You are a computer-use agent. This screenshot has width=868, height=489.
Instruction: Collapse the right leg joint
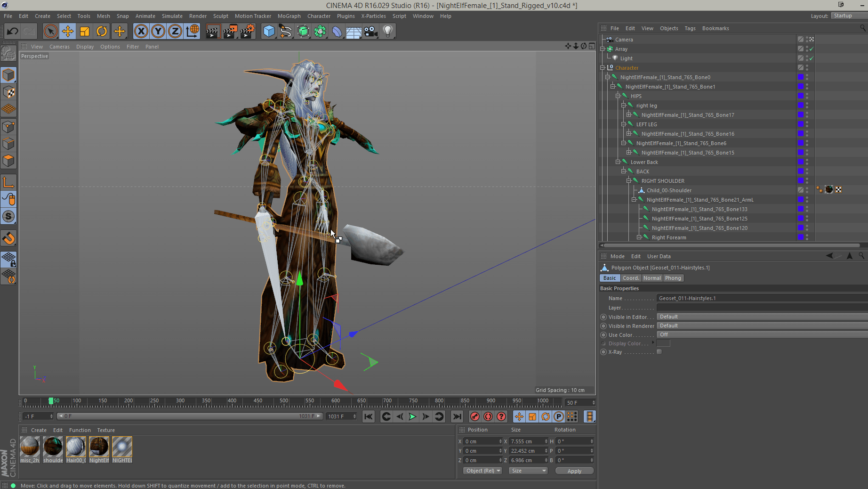tap(623, 106)
